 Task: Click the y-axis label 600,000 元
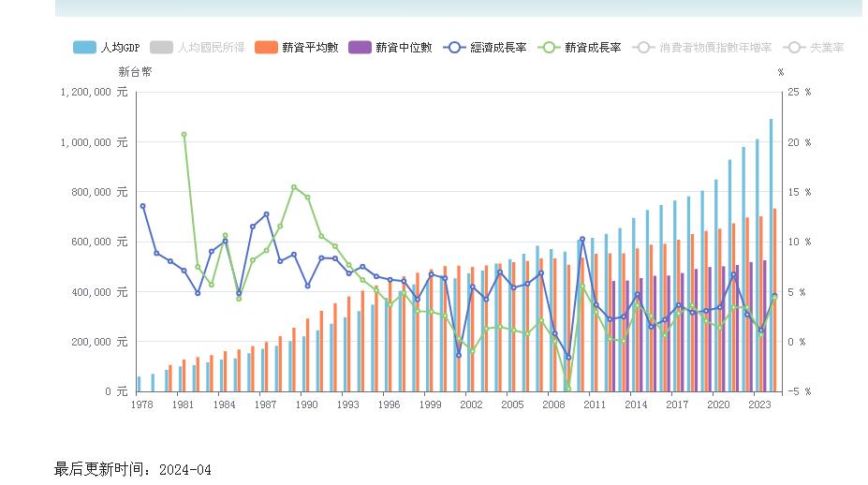pyautogui.click(x=99, y=242)
